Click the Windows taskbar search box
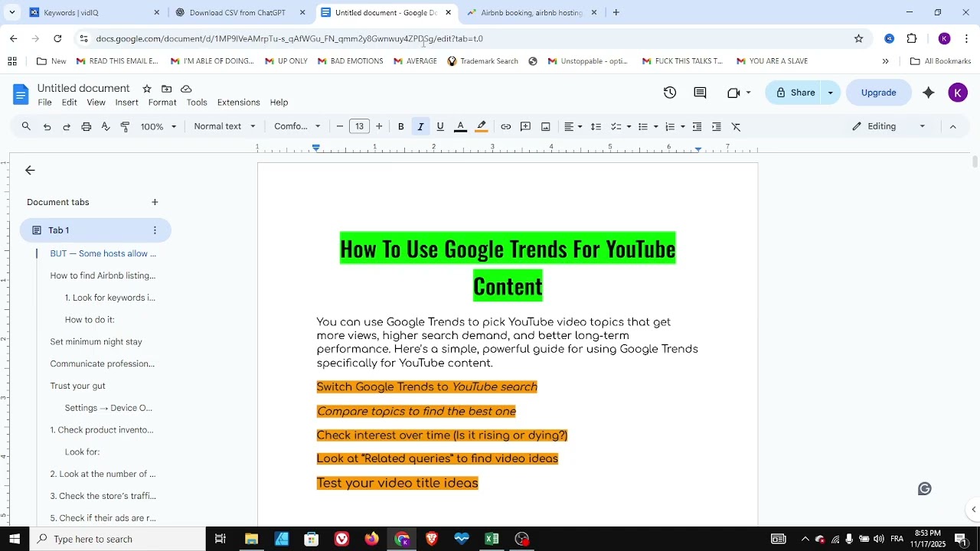 click(117, 539)
